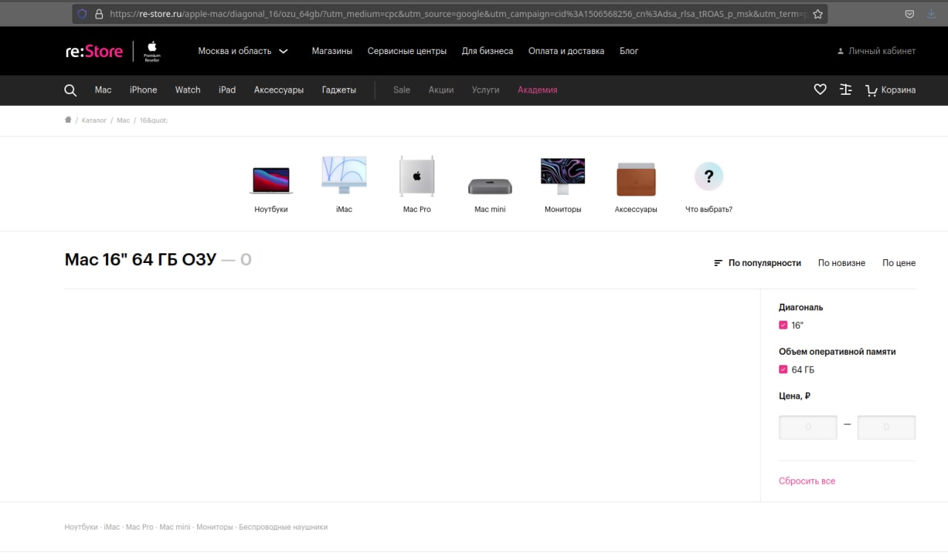
Task: Open the Аксессуары navigation menu item
Action: coord(278,90)
